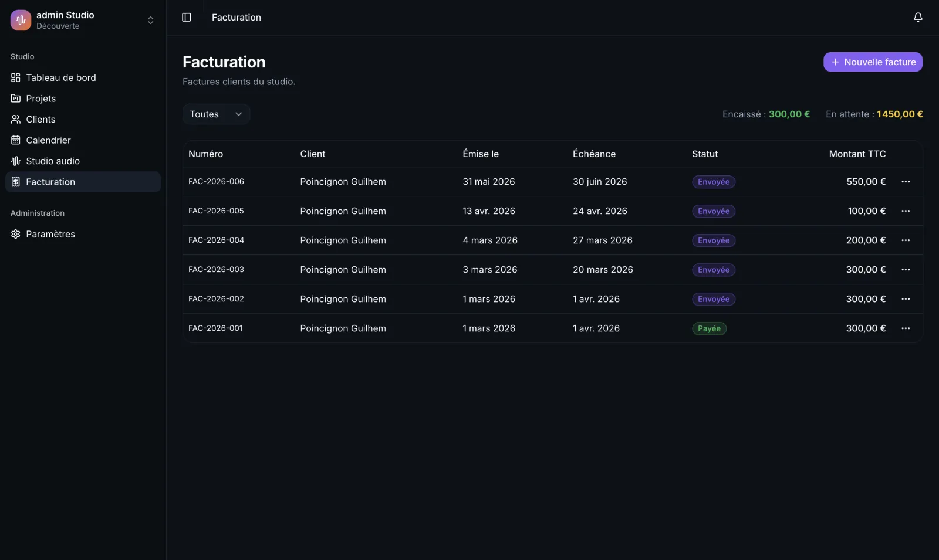Screen dimensions: 939x560
Task: Click the Calendrier calendar icon
Action: [16, 140]
